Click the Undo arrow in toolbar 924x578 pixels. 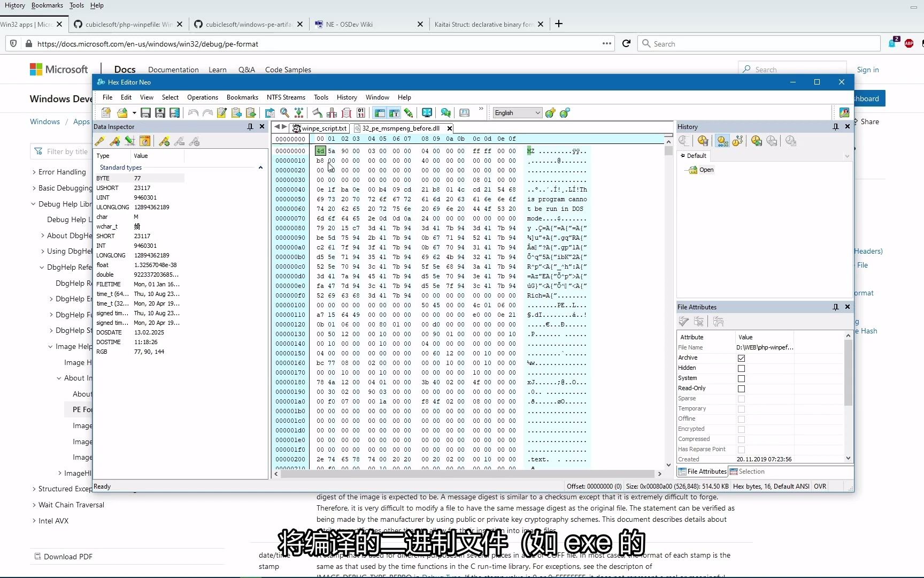193,112
